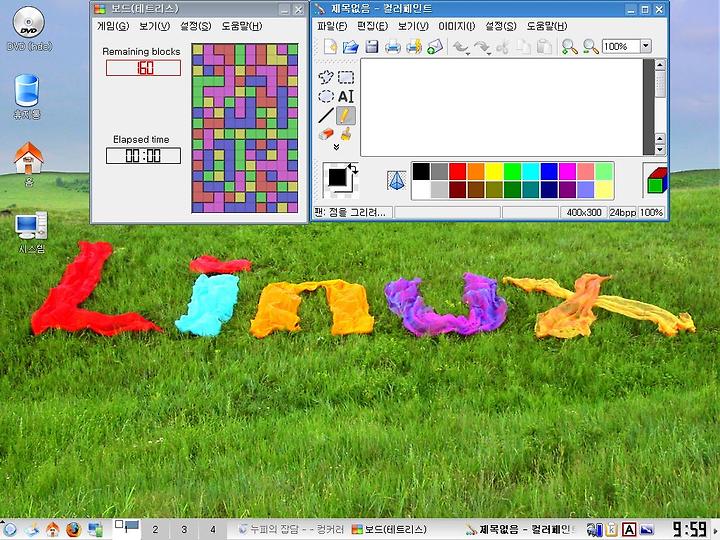This screenshot has width=720, height=540.
Task: Click the color cube icon beside palette
Action: point(657,180)
